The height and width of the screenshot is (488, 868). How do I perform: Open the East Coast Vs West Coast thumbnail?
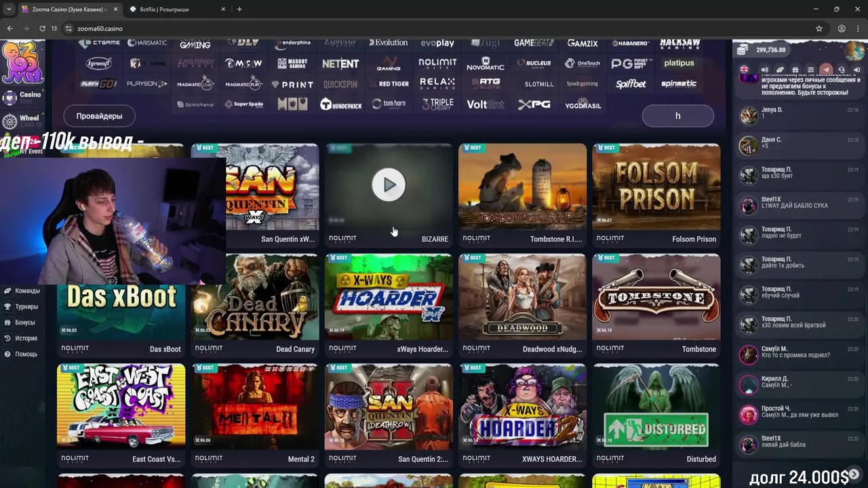click(x=121, y=407)
